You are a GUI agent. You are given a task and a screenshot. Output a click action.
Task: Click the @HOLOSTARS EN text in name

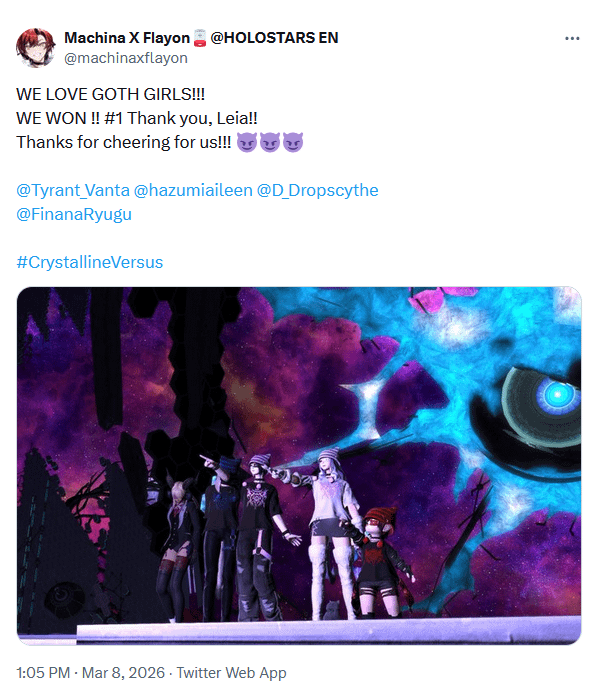tap(274, 38)
